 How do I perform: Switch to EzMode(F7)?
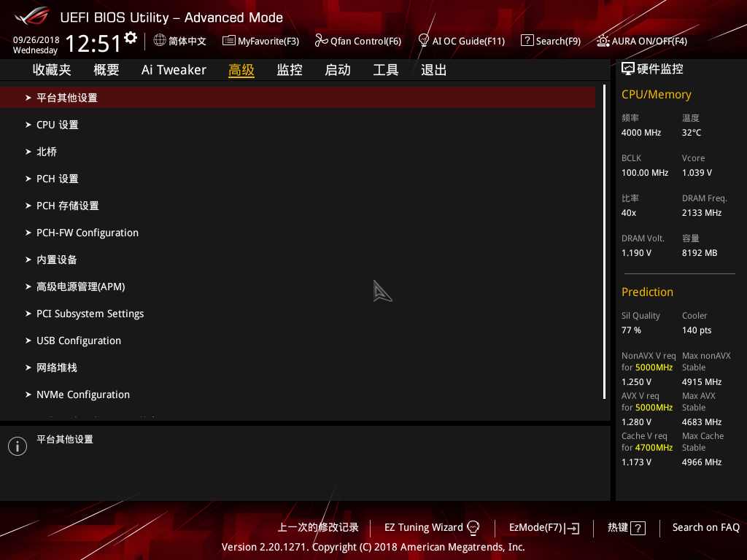tap(543, 527)
